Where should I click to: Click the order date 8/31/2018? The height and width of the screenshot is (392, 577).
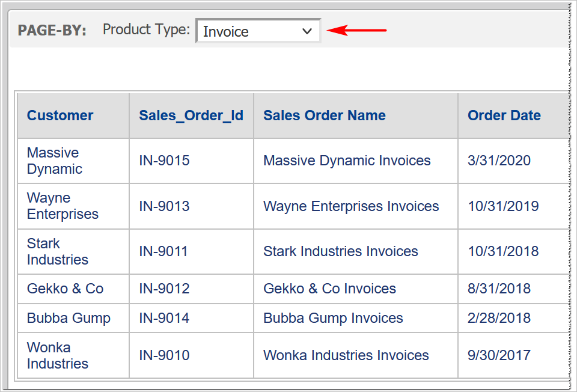coord(499,289)
